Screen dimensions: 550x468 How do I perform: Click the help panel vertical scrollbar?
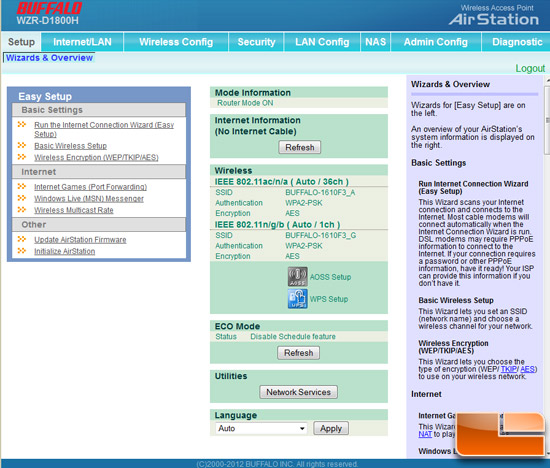point(548,119)
